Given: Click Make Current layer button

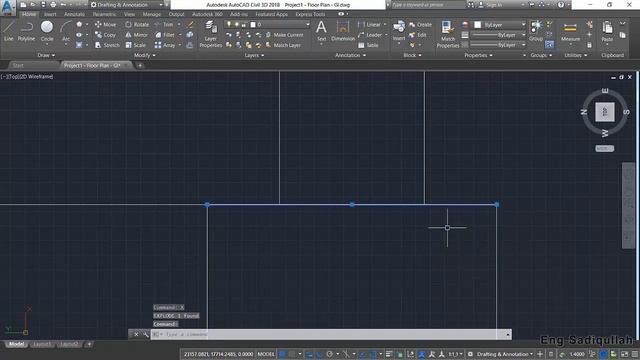Looking at the screenshot, I should point(284,35).
